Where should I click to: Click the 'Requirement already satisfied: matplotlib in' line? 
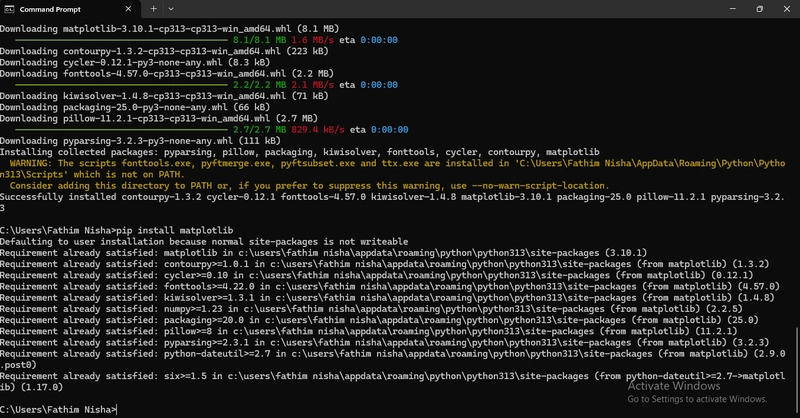coord(323,253)
